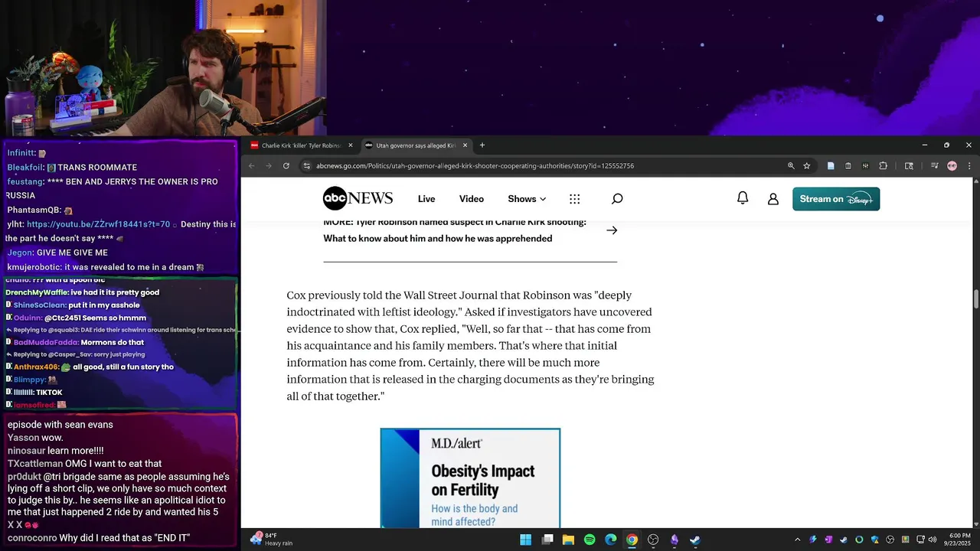This screenshot has width=980, height=551.
Task: Open volume control in system tray
Action: (933, 540)
